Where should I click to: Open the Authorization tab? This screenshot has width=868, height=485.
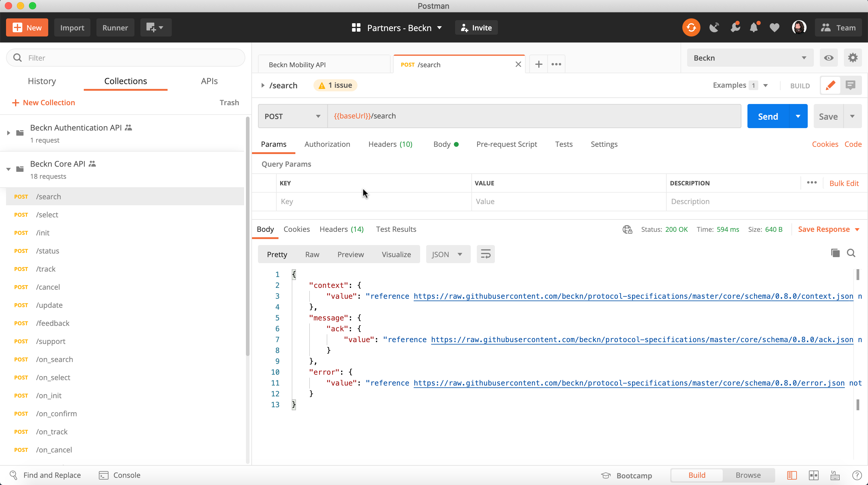click(327, 144)
